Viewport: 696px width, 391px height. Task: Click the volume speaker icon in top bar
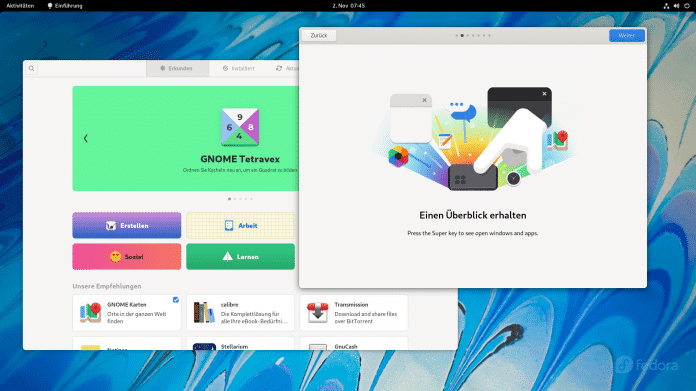coord(676,6)
